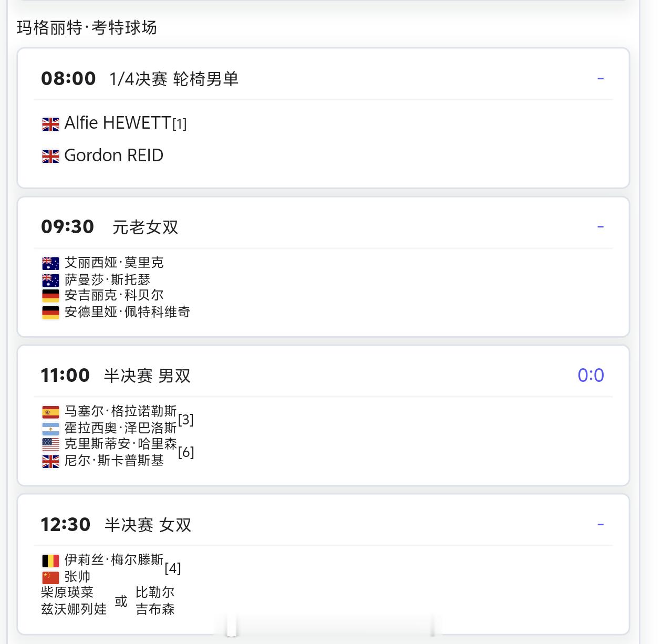Click the 玛格丽特·考特球场 court heading
Viewport: 662px width, 644px height.
[x=87, y=27]
